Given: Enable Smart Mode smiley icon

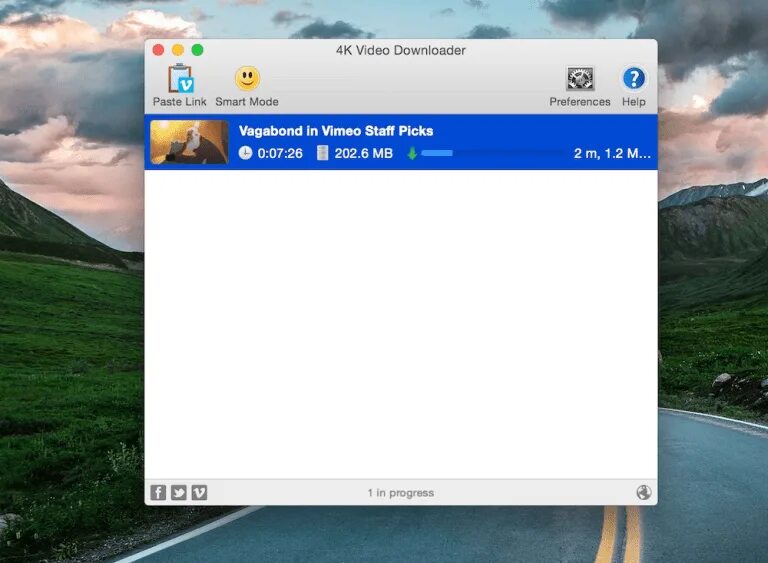Looking at the screenshot, I should pos(247,78).
